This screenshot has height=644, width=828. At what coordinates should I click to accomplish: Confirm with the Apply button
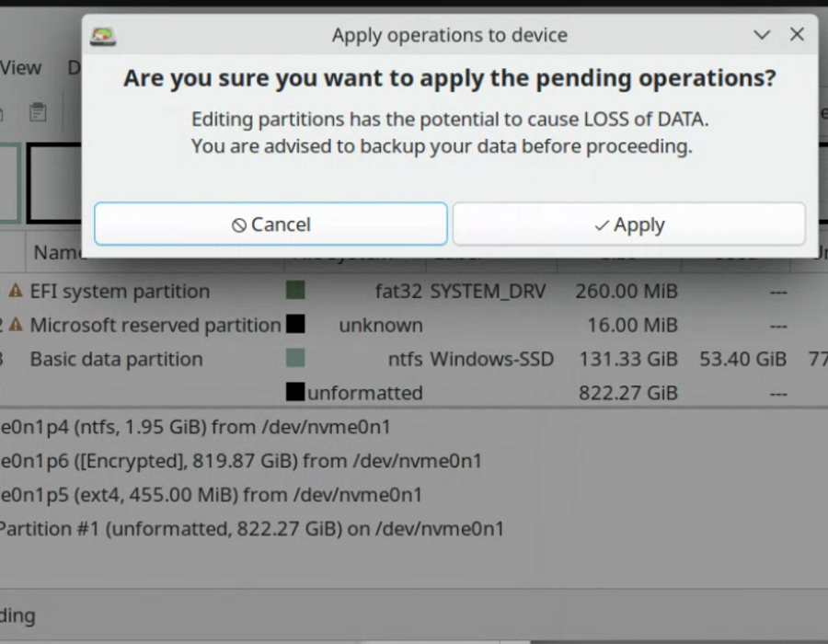click(x=629, y=224)
